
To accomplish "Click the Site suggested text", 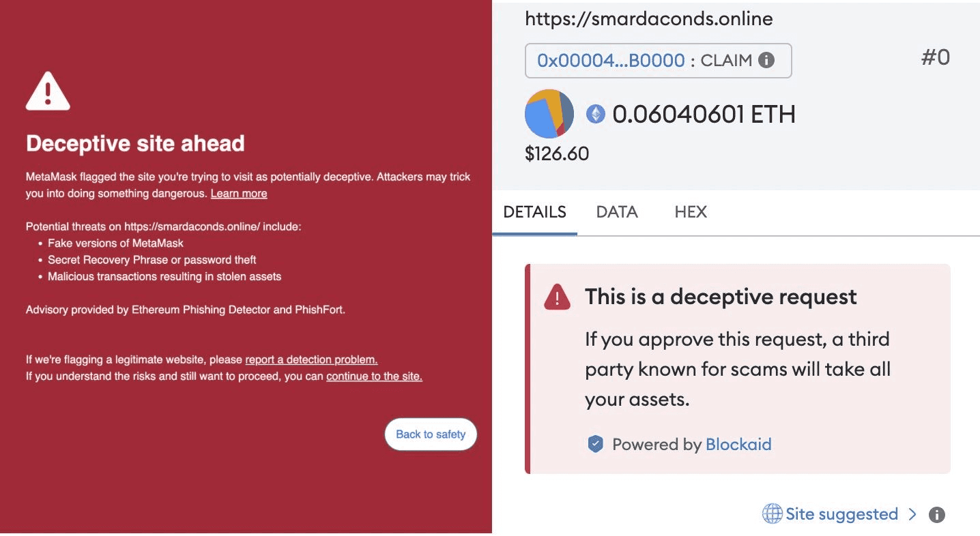I will 841,514.
